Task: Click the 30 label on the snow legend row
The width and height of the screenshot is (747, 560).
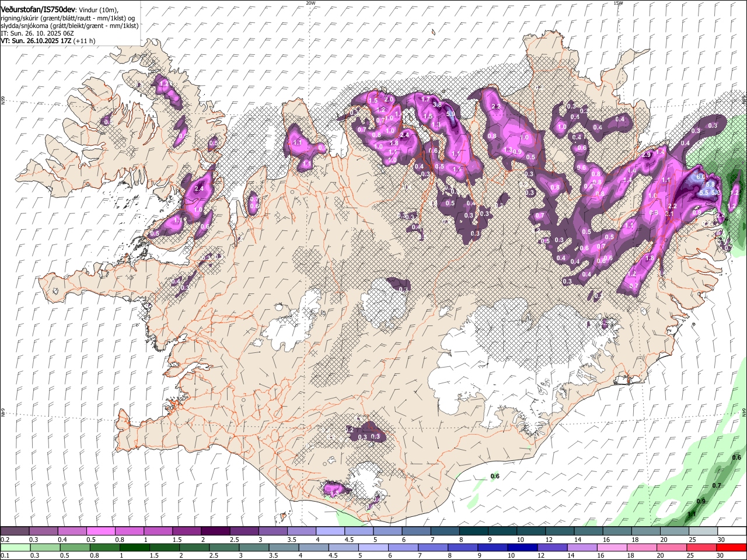Action: click(721, 540)
